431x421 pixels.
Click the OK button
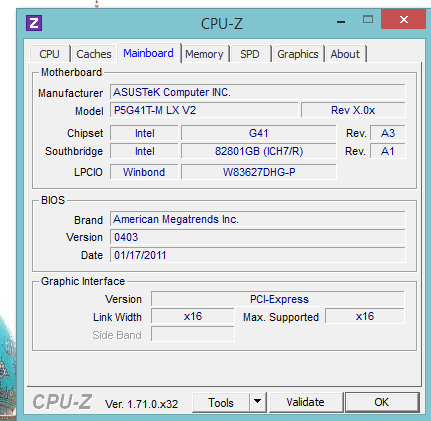click(x=382, y=403)
